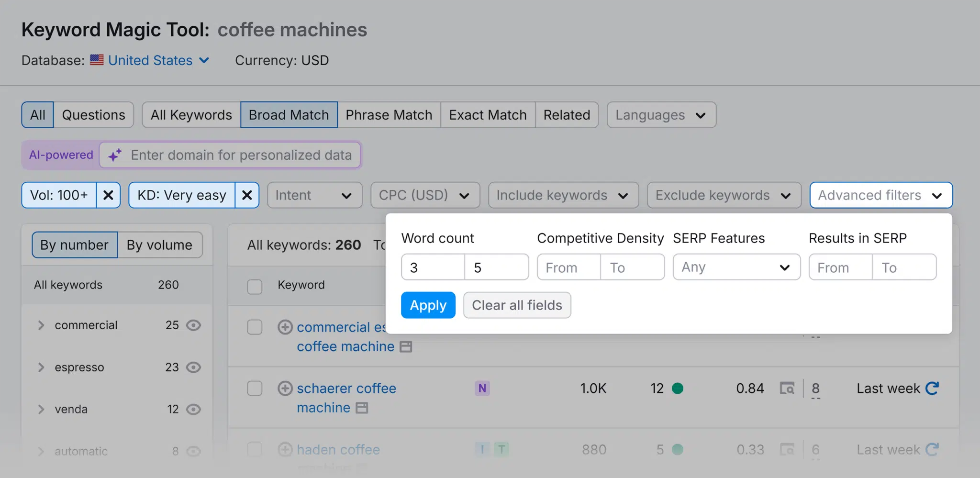The width and height of the screenshot is (980, 478).
Task: Toggle the select-all keywords checkbox
Action: point(255,287)
